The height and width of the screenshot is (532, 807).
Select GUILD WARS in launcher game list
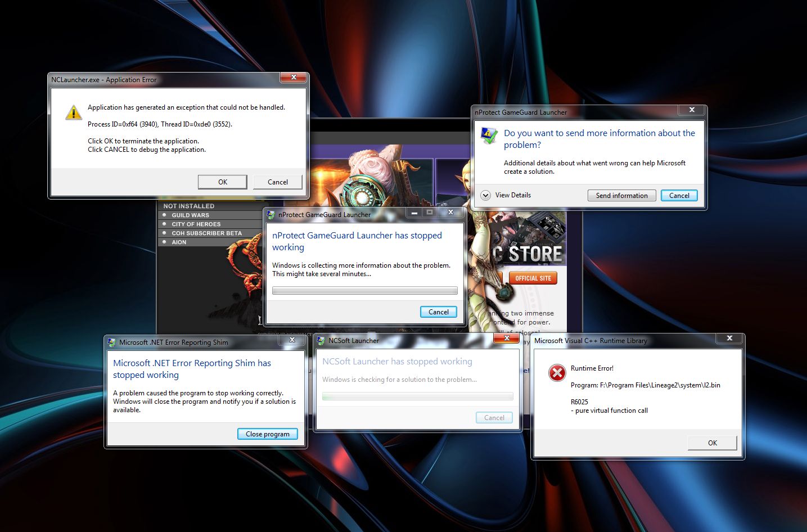pyautogui.click(x=190, y=215)
